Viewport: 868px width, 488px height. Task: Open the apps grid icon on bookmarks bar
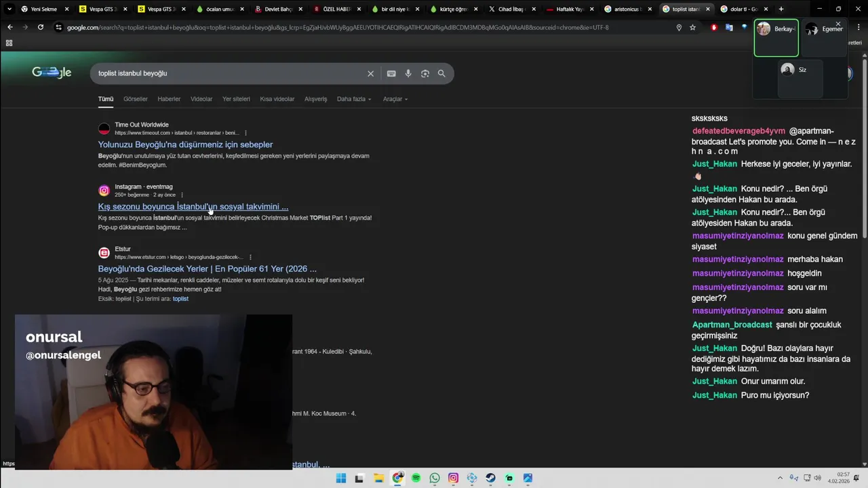tap(9, 43)
